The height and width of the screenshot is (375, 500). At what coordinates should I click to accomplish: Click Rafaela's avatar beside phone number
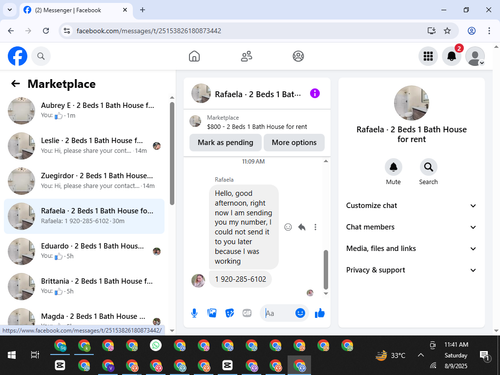point(198,280)
